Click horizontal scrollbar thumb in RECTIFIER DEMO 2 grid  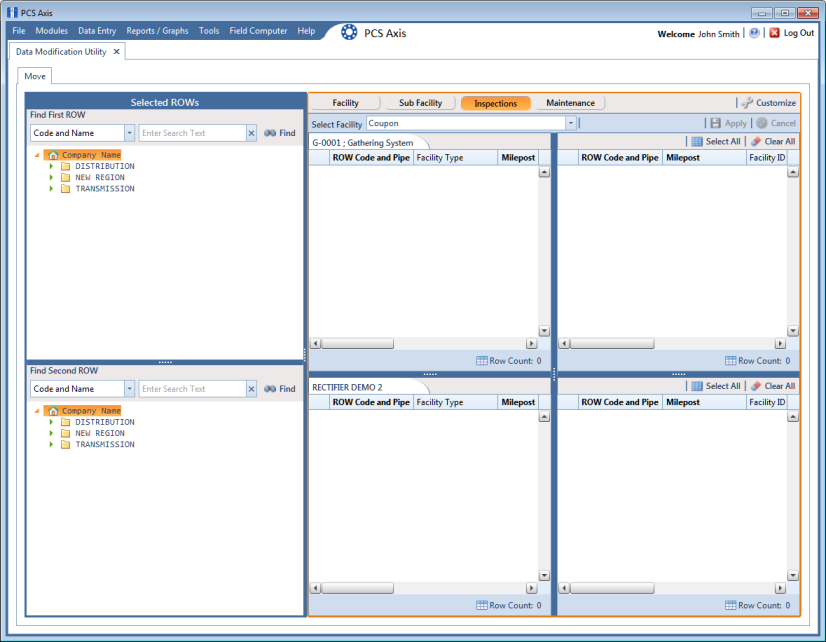358,588
